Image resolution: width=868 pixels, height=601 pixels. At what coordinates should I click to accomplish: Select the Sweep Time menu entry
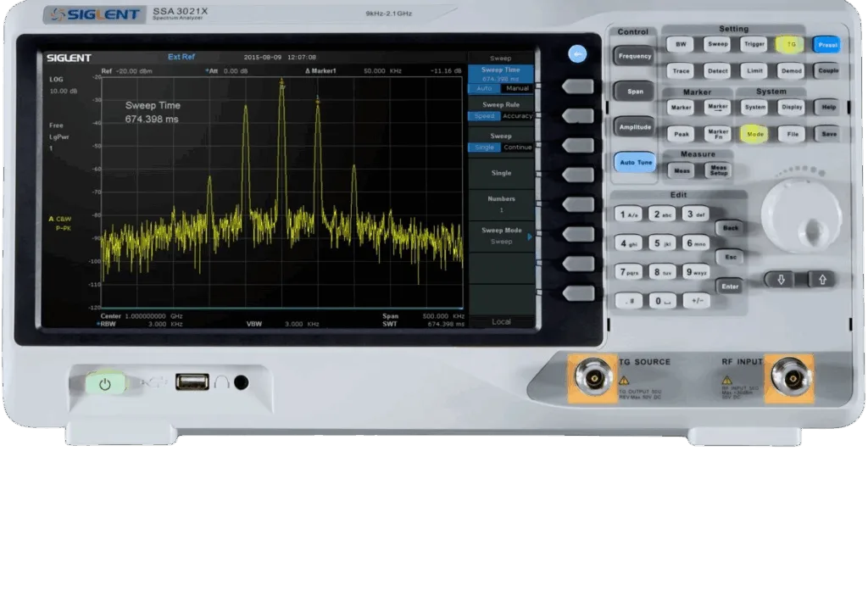tap(501, 72)
